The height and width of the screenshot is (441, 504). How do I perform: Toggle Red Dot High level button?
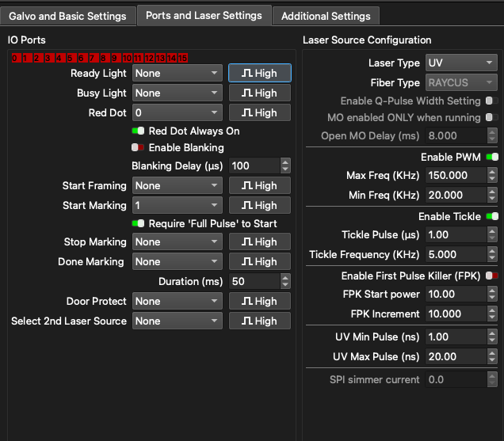point(259,112)
